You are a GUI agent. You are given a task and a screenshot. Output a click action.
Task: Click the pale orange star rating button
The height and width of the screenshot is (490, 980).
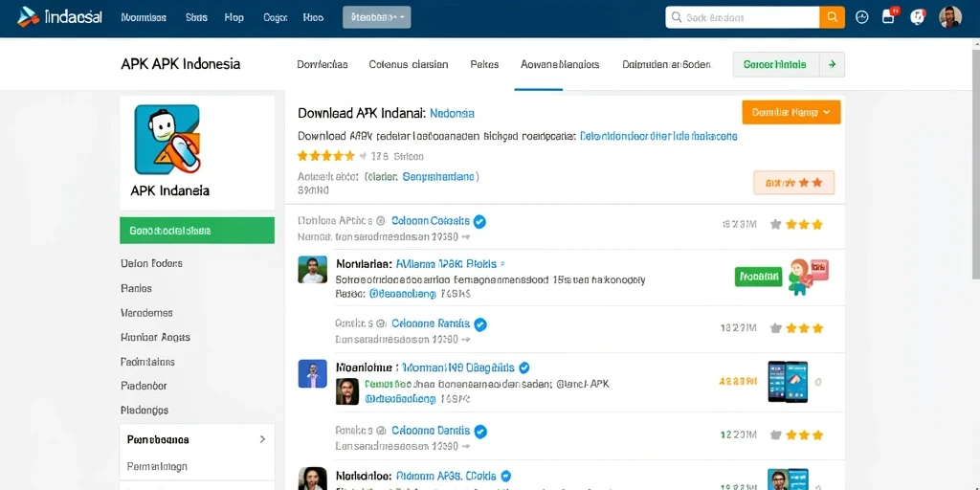point(793,183)
